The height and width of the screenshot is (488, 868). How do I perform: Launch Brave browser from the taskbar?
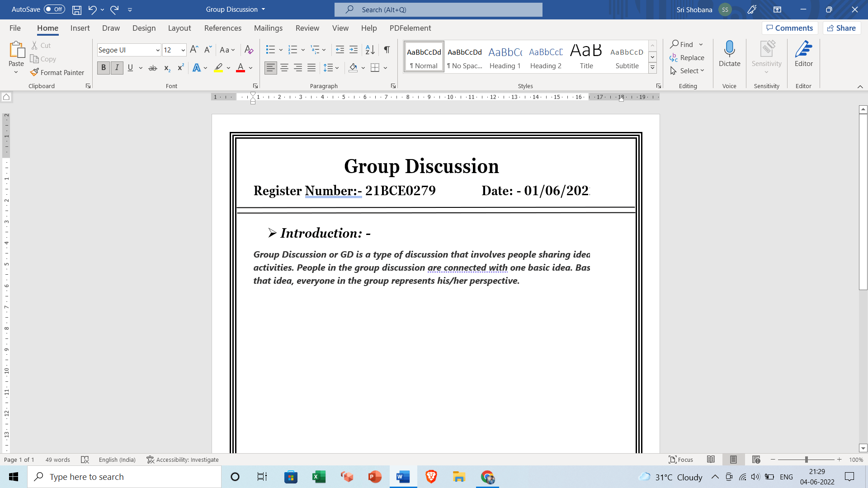point(431,477)
